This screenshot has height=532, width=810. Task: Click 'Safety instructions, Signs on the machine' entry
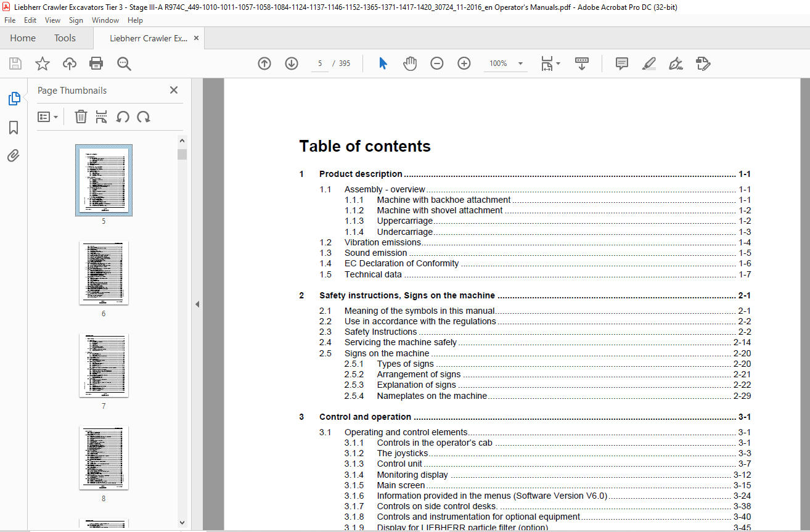coord(407,295)
